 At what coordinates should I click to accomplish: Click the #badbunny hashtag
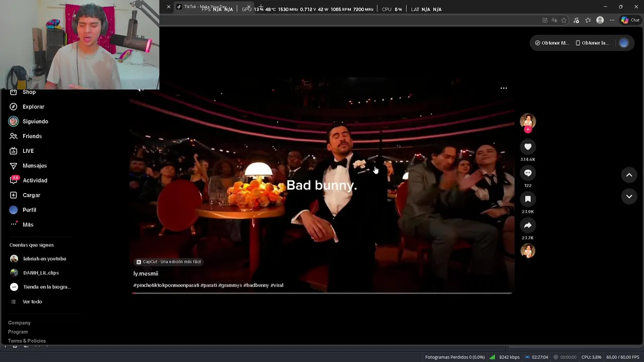tap(256, 285)
